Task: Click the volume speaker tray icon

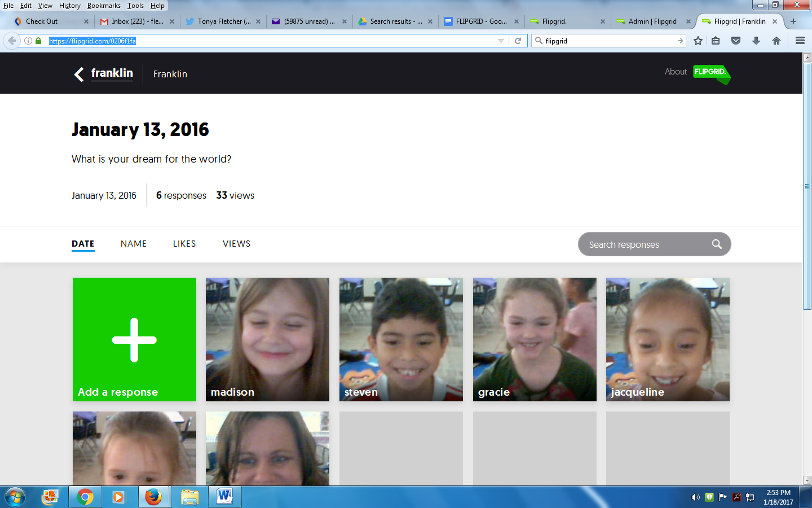Action: 696,497
